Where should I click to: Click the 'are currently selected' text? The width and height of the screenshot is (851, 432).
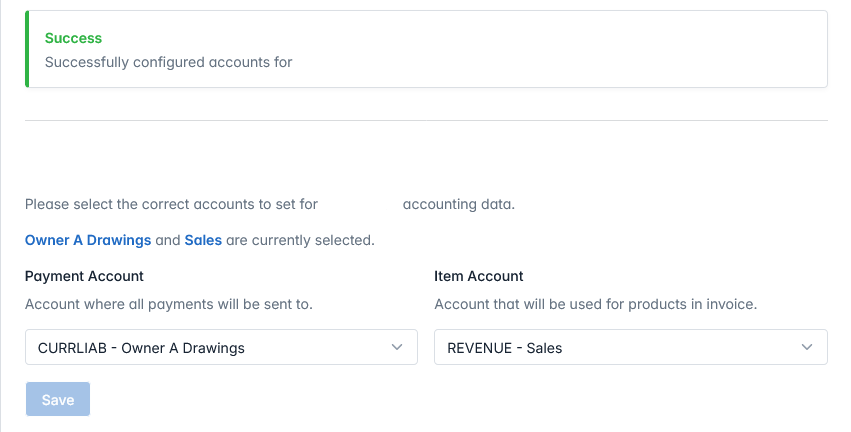(300, 240)
